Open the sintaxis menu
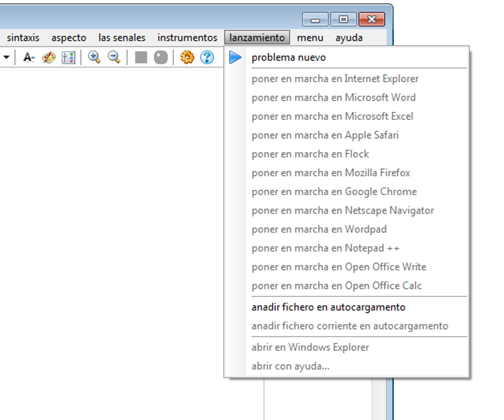Viewport: 504px width, 420px height. click(24, 37)
